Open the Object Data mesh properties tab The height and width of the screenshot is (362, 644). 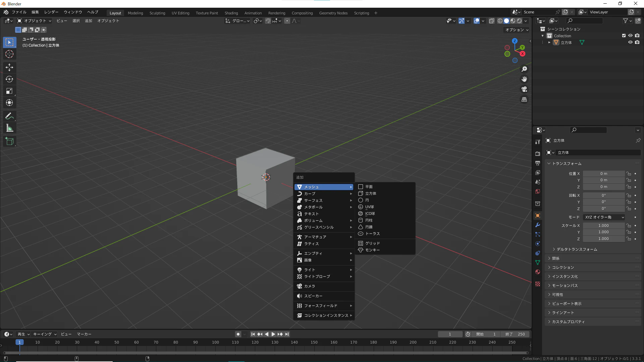[538, 262]
